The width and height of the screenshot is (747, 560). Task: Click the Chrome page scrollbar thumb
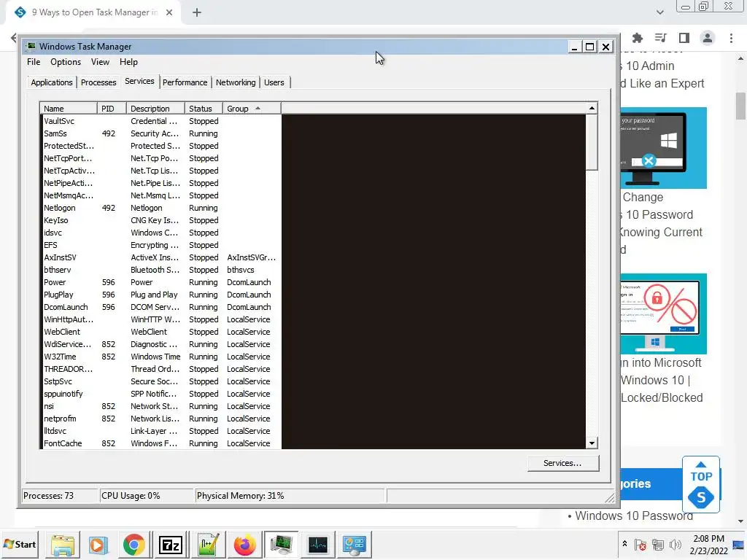(740, 106)
